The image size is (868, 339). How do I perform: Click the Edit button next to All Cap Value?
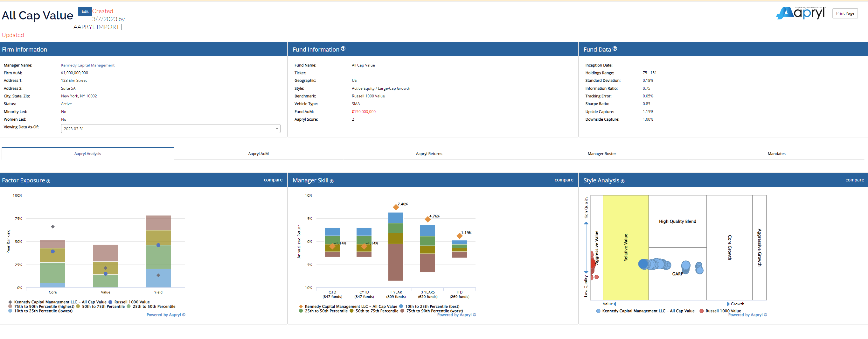pyautogui.click(x=85, y=11)
